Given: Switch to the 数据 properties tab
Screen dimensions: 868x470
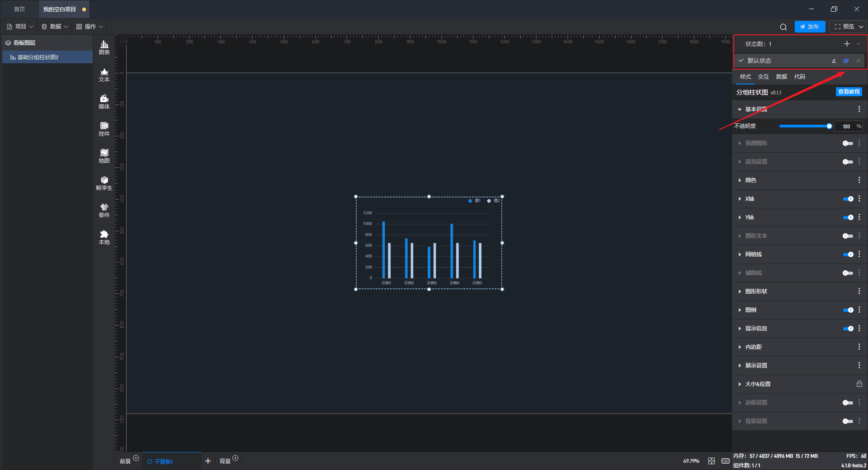Looking at the screenshot, I should (x=782, y=77).
